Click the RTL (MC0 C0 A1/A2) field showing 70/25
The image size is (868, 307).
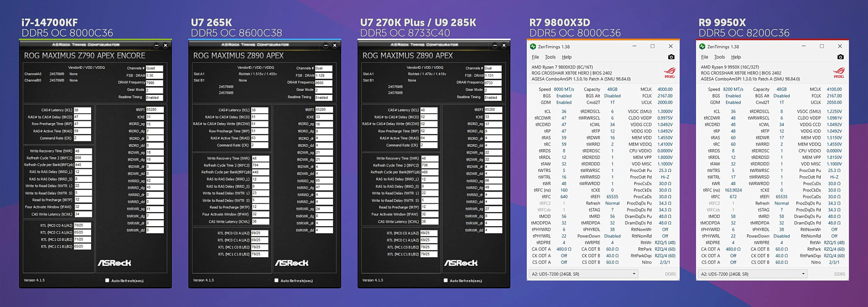pos(82,225)
